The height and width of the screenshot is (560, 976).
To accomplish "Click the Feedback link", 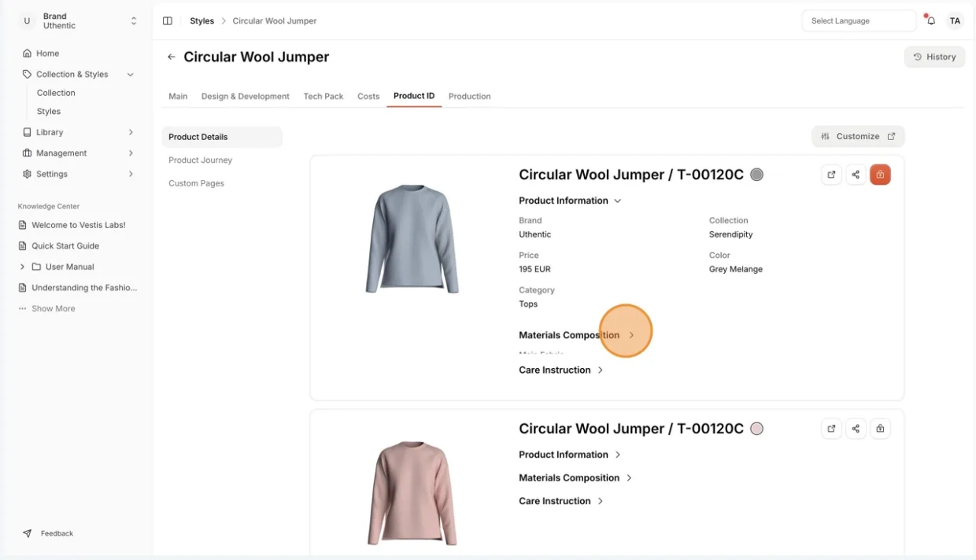I will pyautogui.click(x=57, y=533).
